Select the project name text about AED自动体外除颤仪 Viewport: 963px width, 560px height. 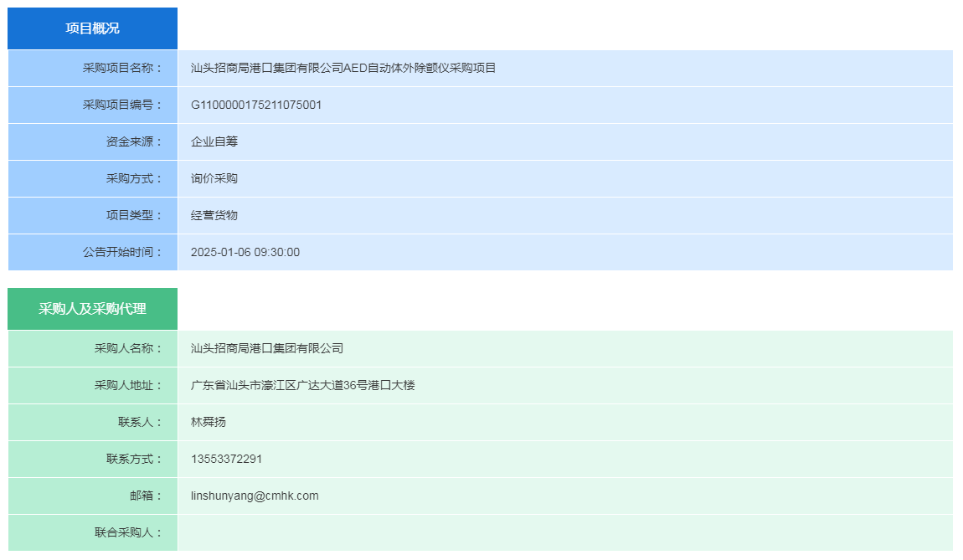343,68
